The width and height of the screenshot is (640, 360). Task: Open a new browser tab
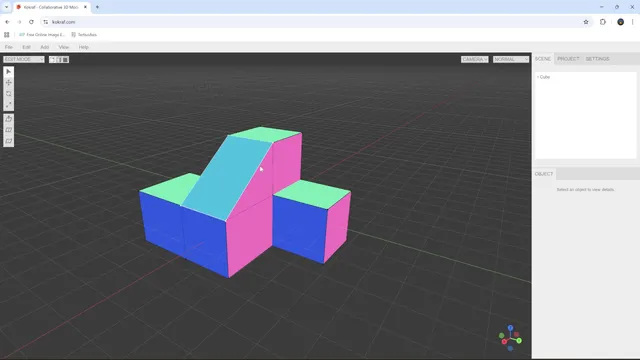tap(97, 7)
